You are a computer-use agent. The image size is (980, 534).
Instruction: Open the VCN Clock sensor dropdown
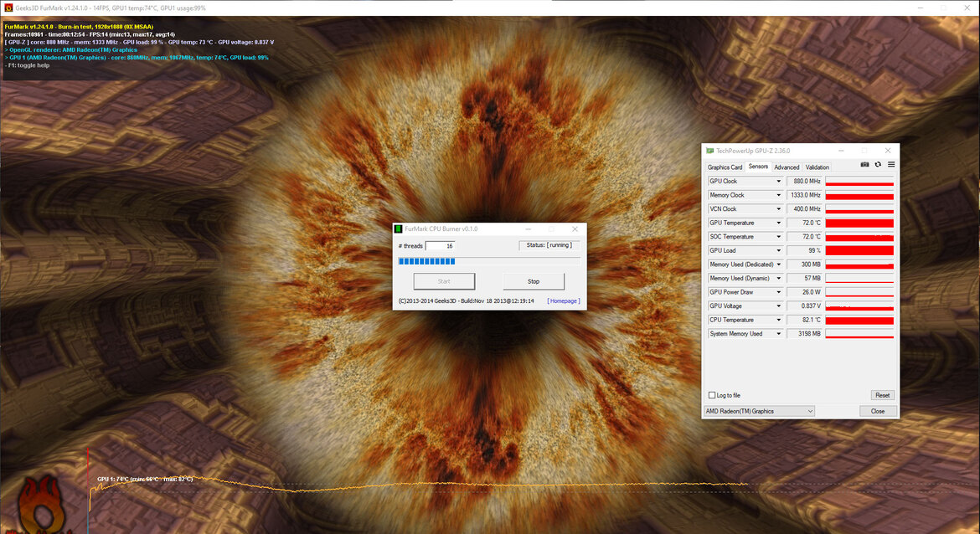pyautogui.click(x=779, y=208)
